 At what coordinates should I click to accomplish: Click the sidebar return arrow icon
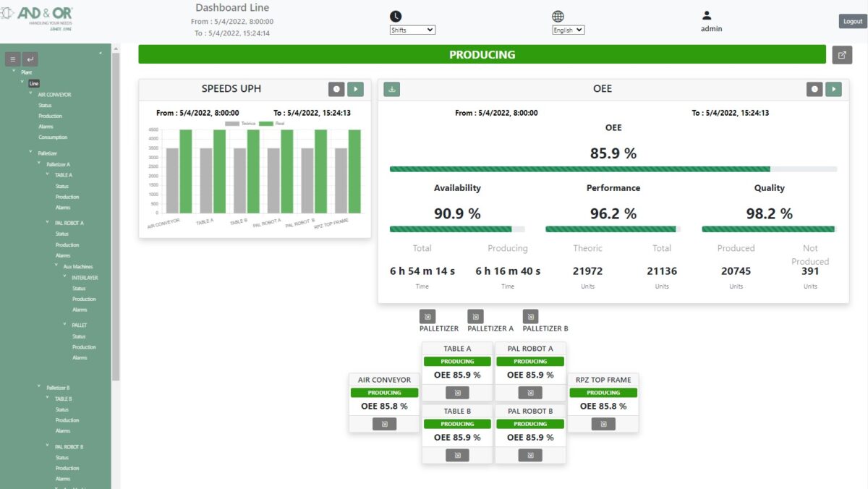point(30,59)
